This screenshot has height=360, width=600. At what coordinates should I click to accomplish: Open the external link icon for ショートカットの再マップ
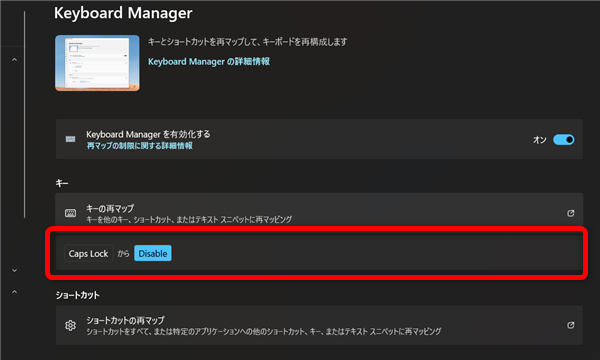[571, 325]
